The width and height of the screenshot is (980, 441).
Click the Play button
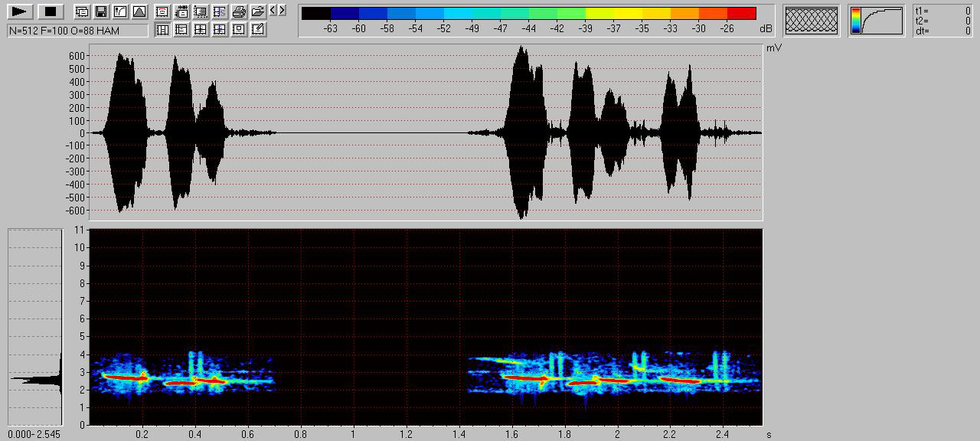coord(21,11)
